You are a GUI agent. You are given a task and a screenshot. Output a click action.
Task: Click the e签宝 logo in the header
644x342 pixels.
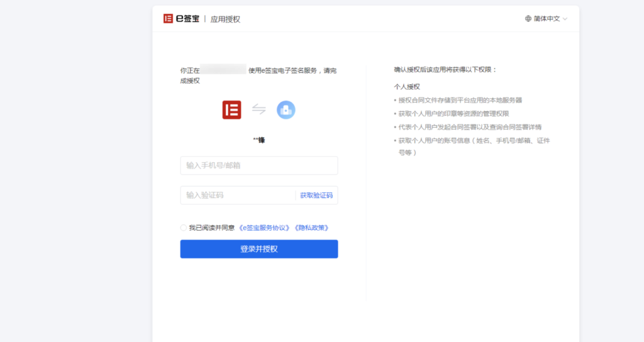181,19
